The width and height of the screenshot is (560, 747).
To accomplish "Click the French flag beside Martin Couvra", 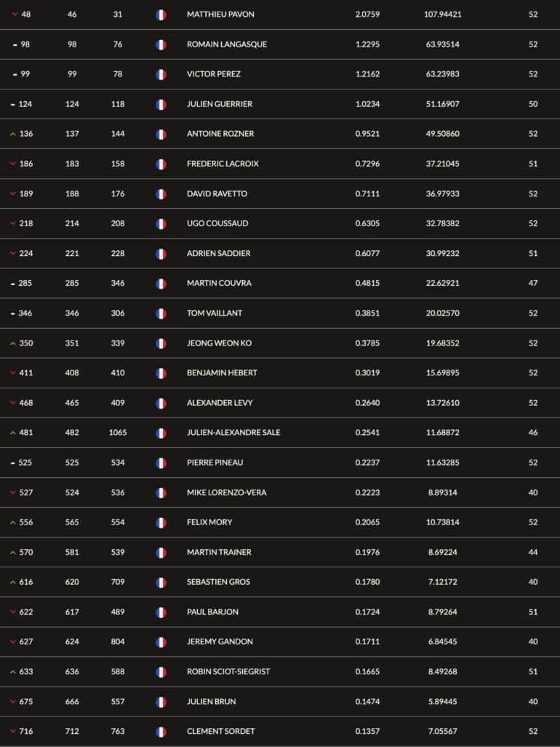I will (161, 284).
